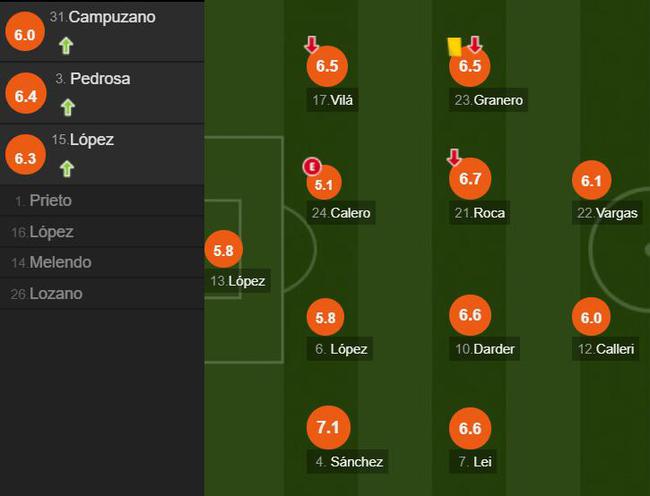Click the red sub-off arrow above Vilá
Image resolution: width=650 pixels, height=496 pixels.
click(312, 45)
